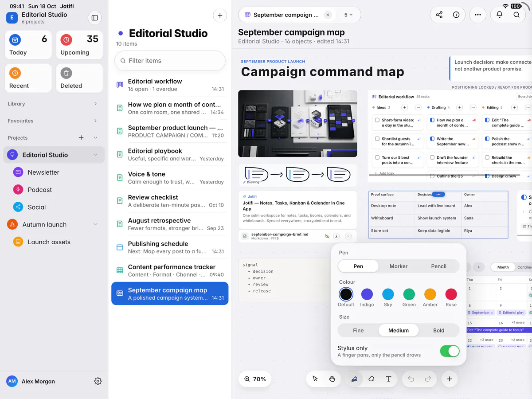This screenshot has width=532, height=399.
Task: Create a new item in Editorial Studio
Action: point(220,16)
